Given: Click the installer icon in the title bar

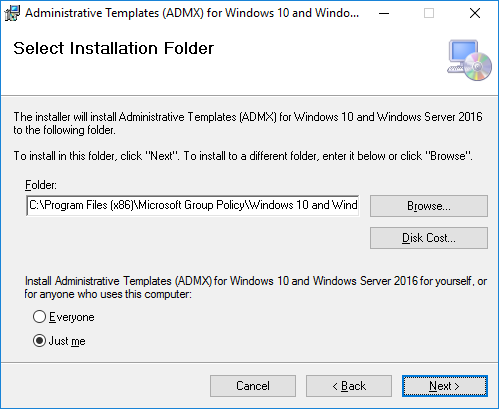Looking at the screenshot, I should (12, 13).
